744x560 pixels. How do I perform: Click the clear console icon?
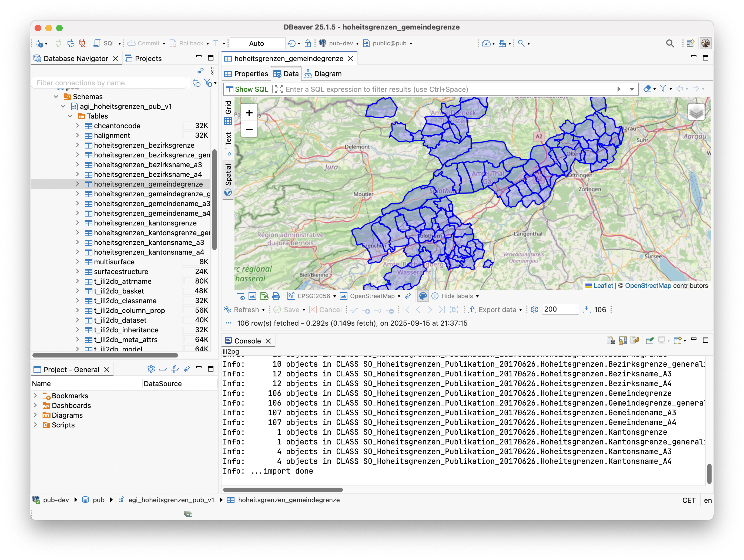(611, 340)
